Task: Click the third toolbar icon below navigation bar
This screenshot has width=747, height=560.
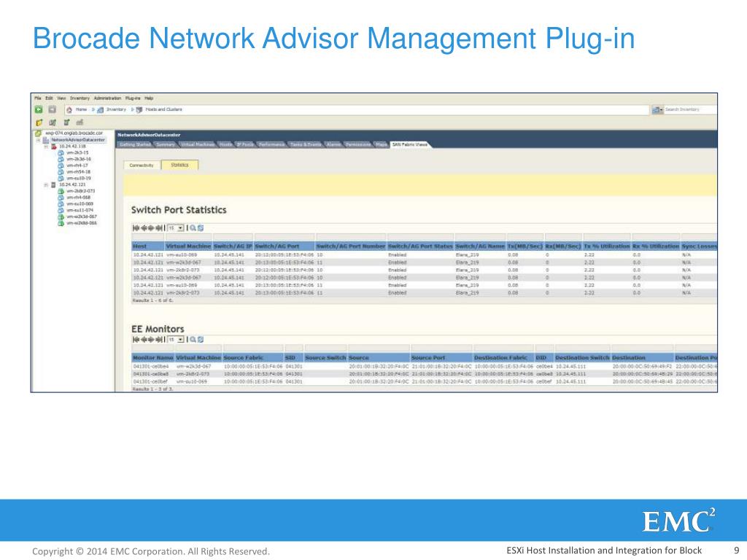Action: [66, 122]
